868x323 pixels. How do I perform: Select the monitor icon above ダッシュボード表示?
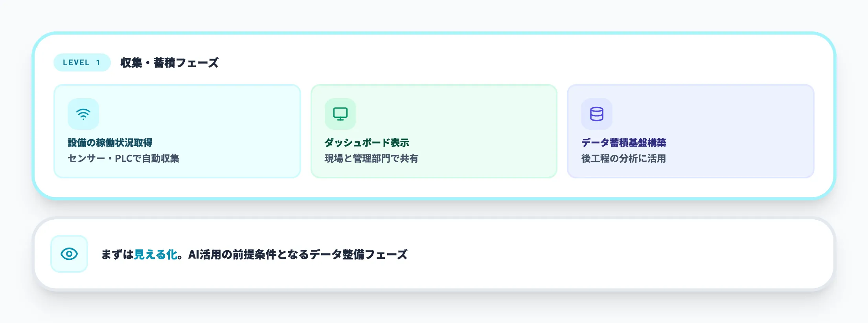(340, 114)
